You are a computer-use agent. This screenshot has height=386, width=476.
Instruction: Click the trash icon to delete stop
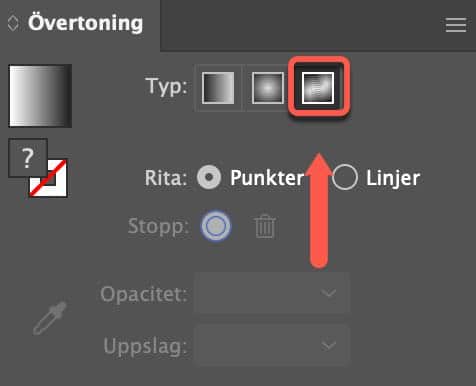pyautogui.click(x=265, y=226)
